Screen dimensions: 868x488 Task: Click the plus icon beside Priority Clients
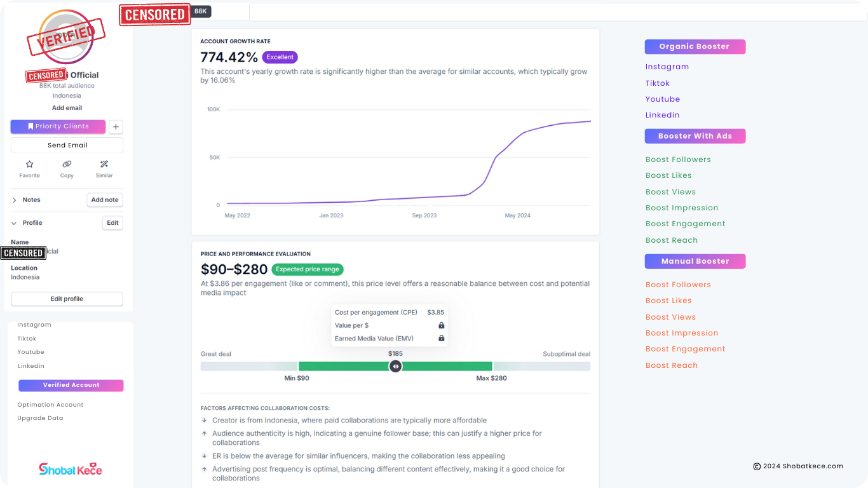[116, 127]
